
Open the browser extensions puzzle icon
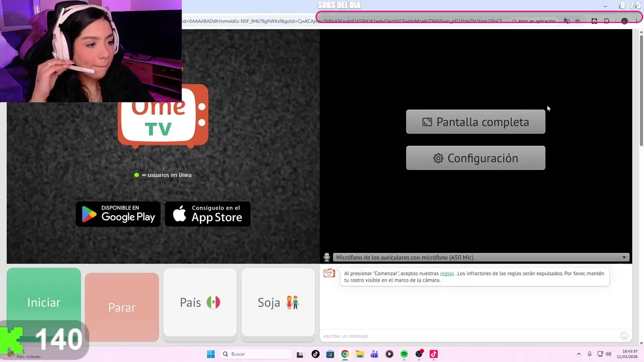coord(606,21)
